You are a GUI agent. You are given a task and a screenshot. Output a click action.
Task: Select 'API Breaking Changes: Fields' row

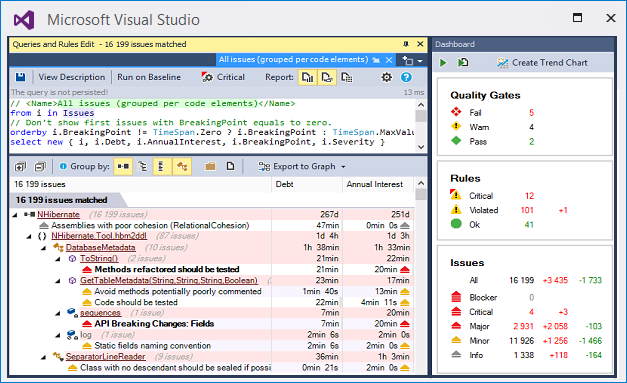tap(212, 324)
